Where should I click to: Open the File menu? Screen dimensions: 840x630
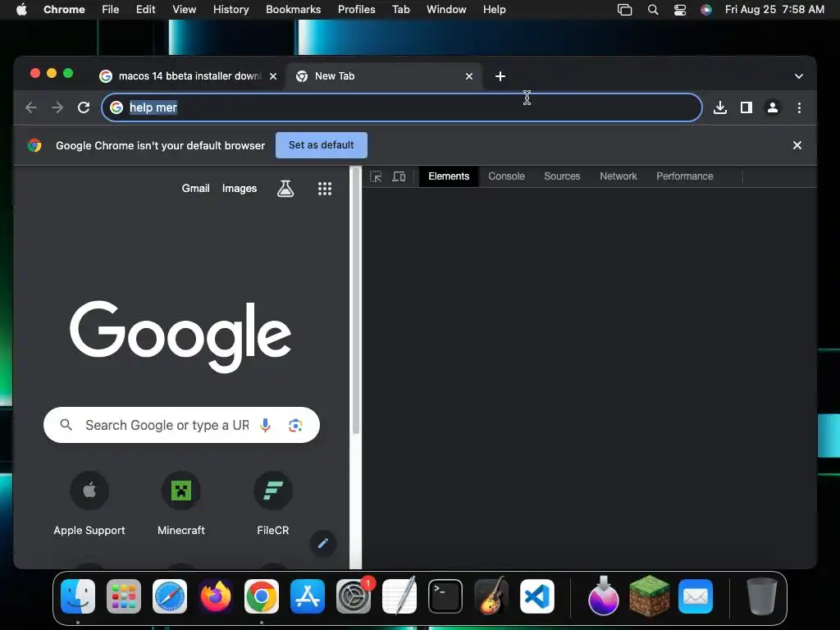[111, 10]
